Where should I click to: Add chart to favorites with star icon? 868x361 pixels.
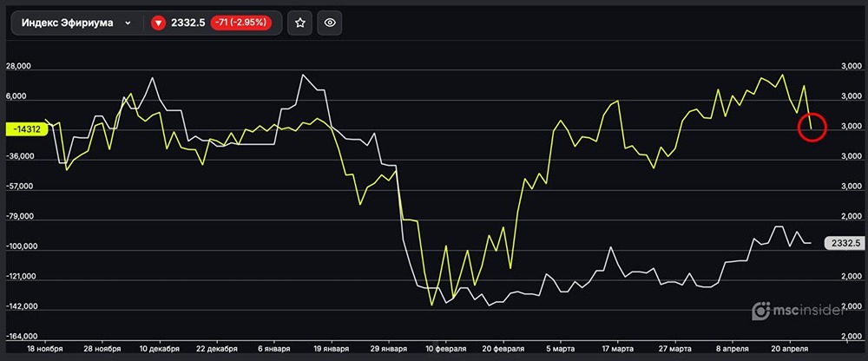[x=300, y=23]
